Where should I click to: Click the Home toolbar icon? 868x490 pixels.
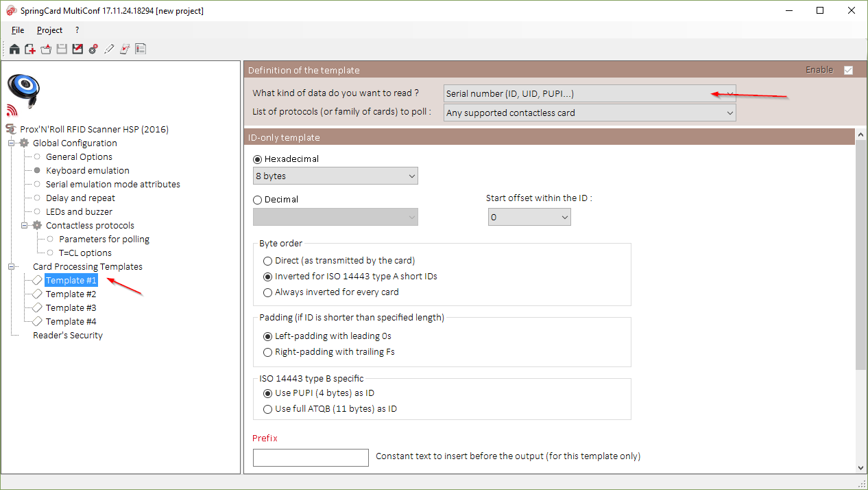pos(14,49)
